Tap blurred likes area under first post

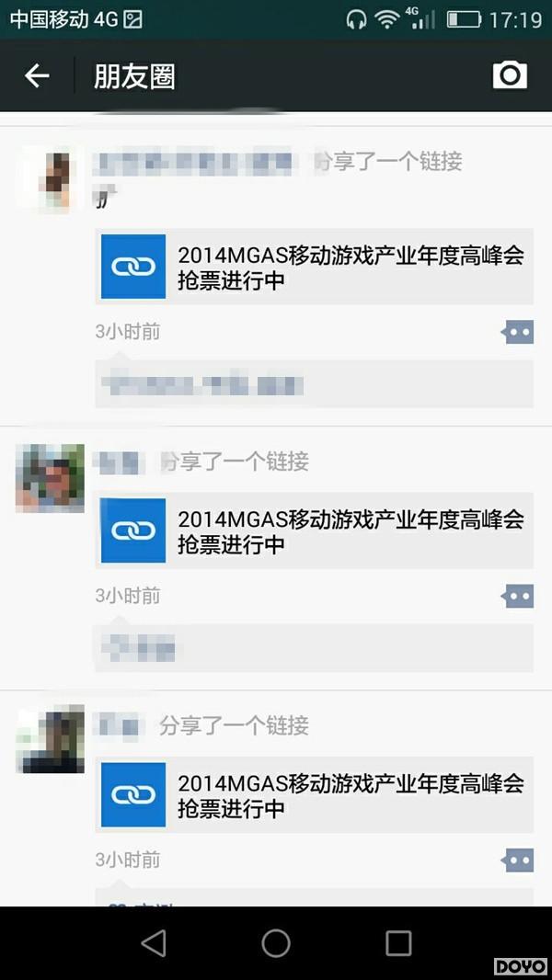[315, 384]
